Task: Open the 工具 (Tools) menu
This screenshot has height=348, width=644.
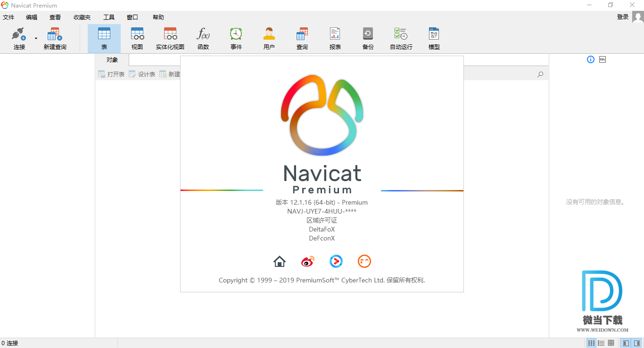Action: 109,17
